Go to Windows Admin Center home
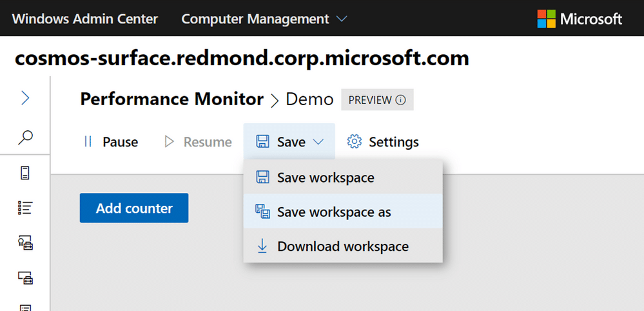 point(84,19)
